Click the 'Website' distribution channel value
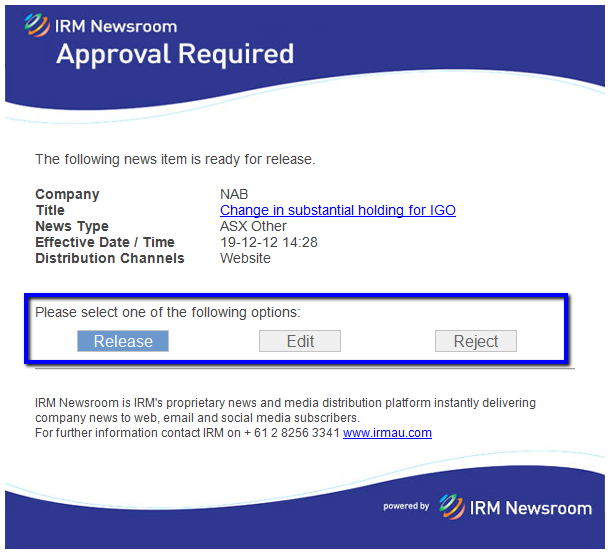 [245, 258]
